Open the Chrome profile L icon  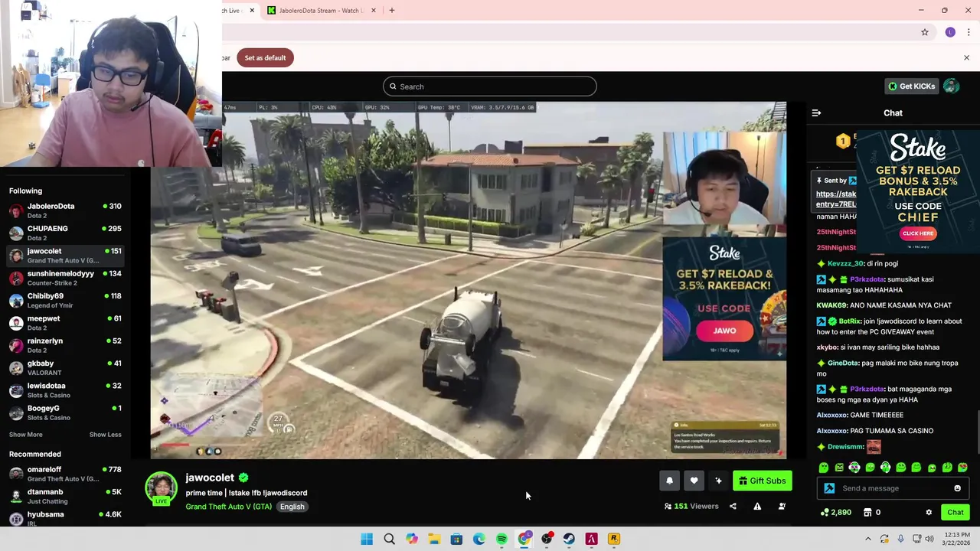950,32
